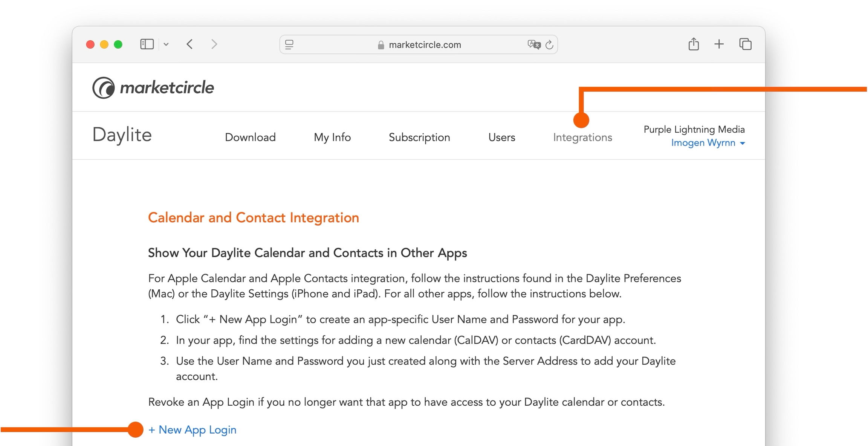Open the Share sheet icon
The height and width of the screenshot is (446, 868).
pos(694,44)
